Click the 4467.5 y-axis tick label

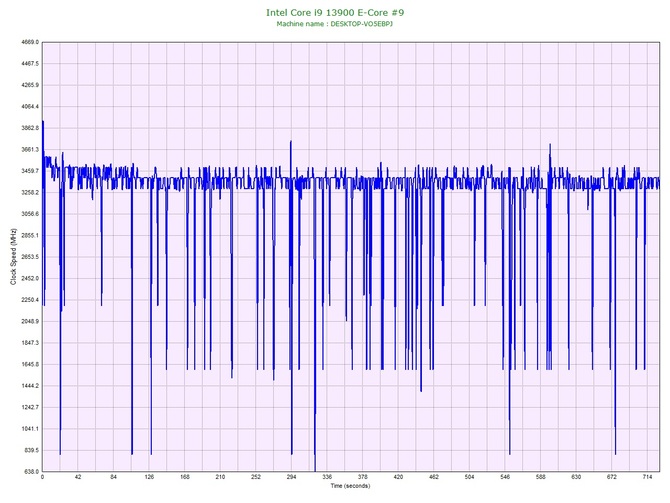click(30, 64)
